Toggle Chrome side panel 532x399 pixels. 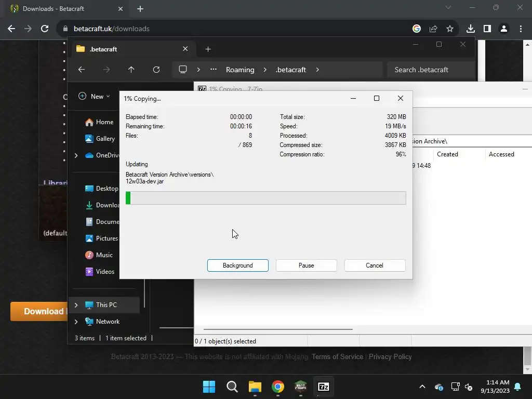[487, 29]
